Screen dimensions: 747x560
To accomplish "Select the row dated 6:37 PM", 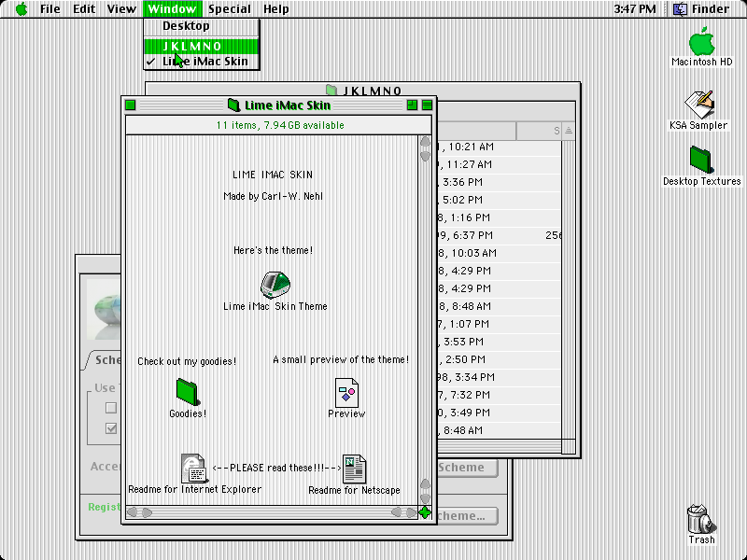I will pos(499,236).
